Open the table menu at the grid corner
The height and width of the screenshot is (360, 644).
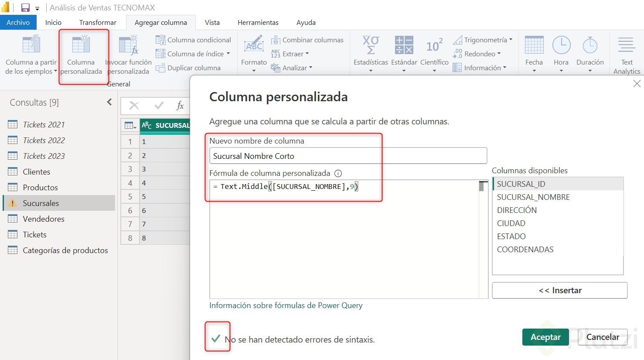(130, 126)
